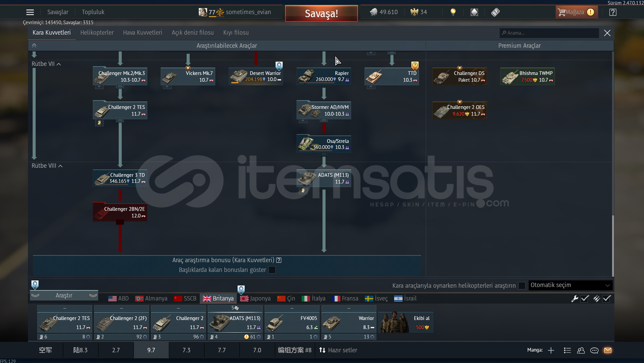The height and width of the screenshot is (363, 644).
Task: Toggle the auto-repair checkbox
Action: tap(585, 298)
